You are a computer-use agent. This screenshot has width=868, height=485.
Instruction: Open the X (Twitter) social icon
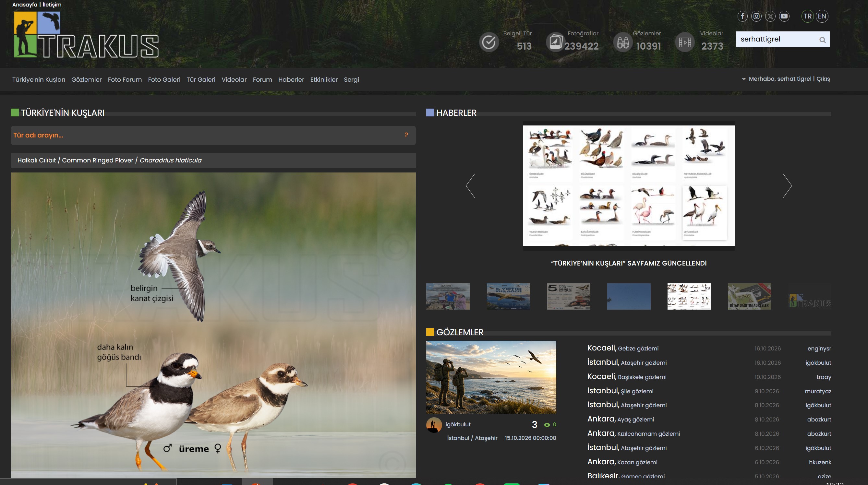[x=770, y=16]
